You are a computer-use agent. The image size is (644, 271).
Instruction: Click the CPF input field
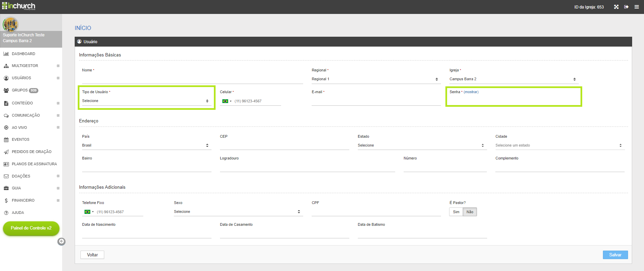point(376,212)
